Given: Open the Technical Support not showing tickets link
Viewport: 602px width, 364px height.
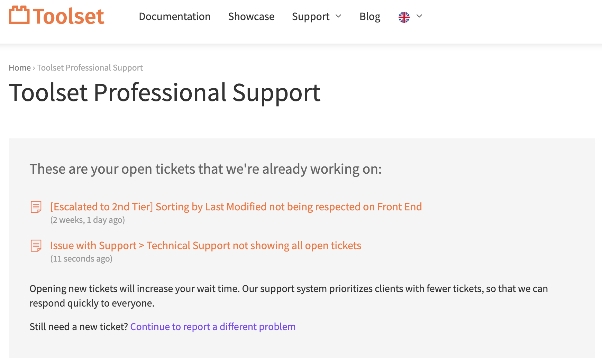Looking at the screenshot, I should pyautogui.click(x=206, y=246).
